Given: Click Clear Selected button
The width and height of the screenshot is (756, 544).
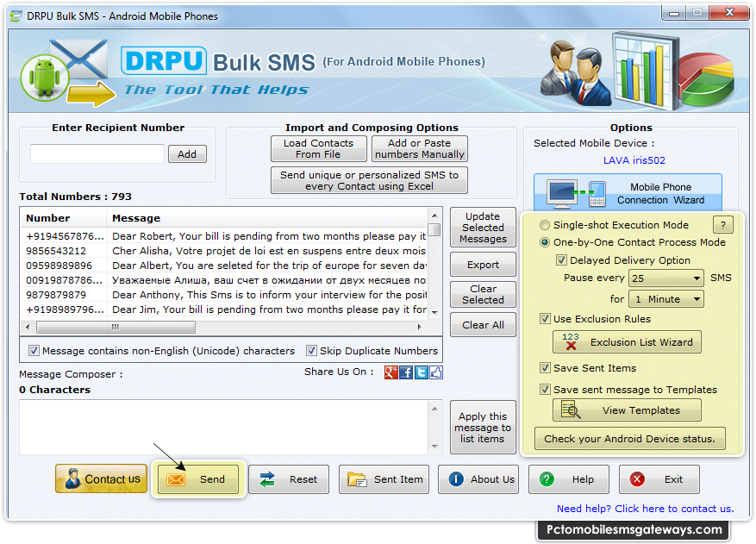Looking at the screenshot, I should pos(483,294).
